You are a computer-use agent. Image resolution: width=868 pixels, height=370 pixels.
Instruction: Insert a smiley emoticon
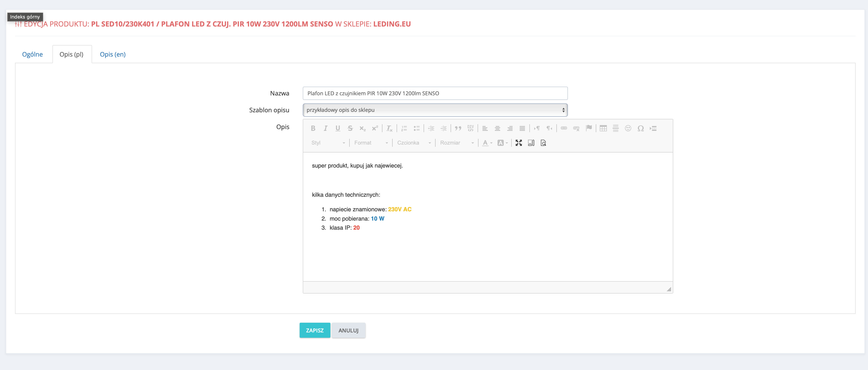[628, 128]
